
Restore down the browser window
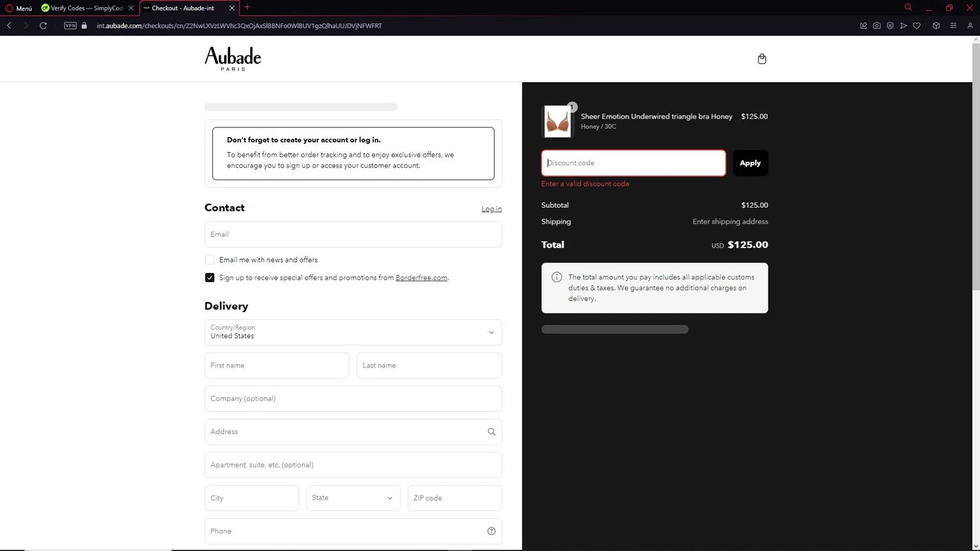[x=949, y=8]
